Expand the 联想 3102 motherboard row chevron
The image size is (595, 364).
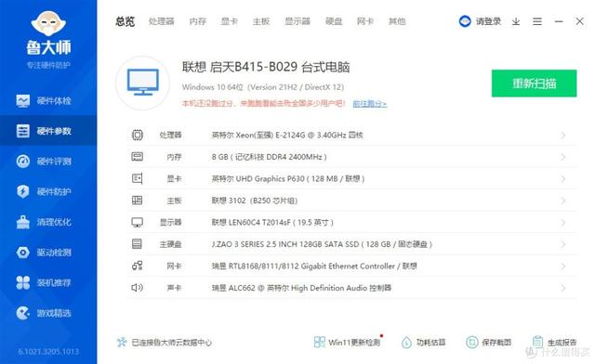563,201
